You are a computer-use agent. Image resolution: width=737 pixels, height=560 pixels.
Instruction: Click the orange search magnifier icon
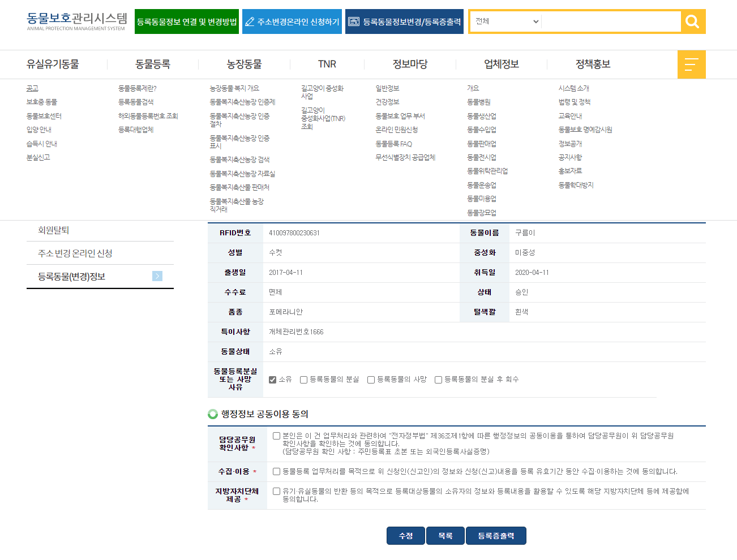click(x=692, y=21)
